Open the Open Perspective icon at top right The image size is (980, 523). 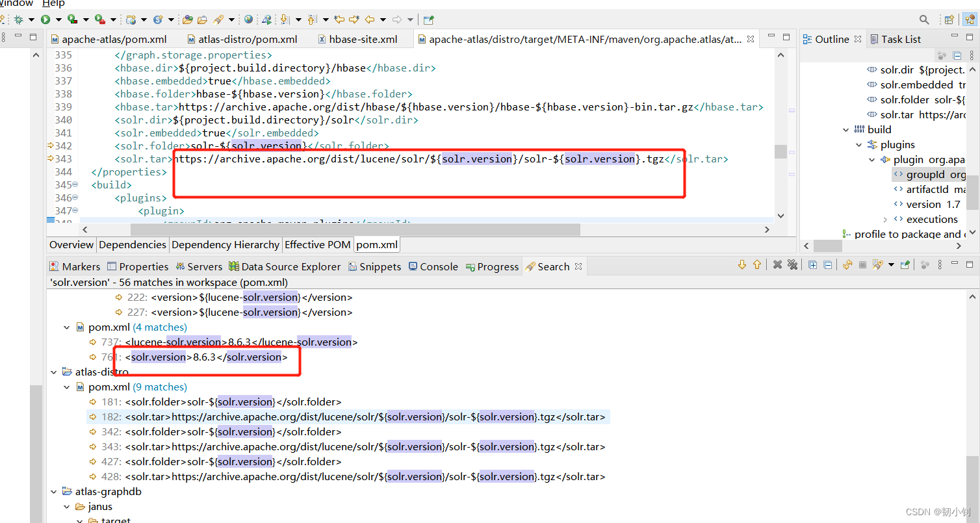click(x=949, y=19)
